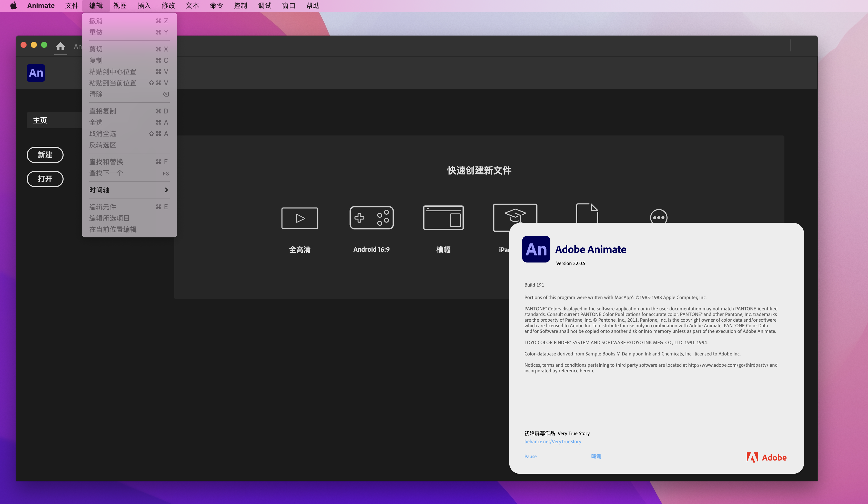Close the open 编辑 menu
This screenshot has height=504, width=868.
[96, 5]
